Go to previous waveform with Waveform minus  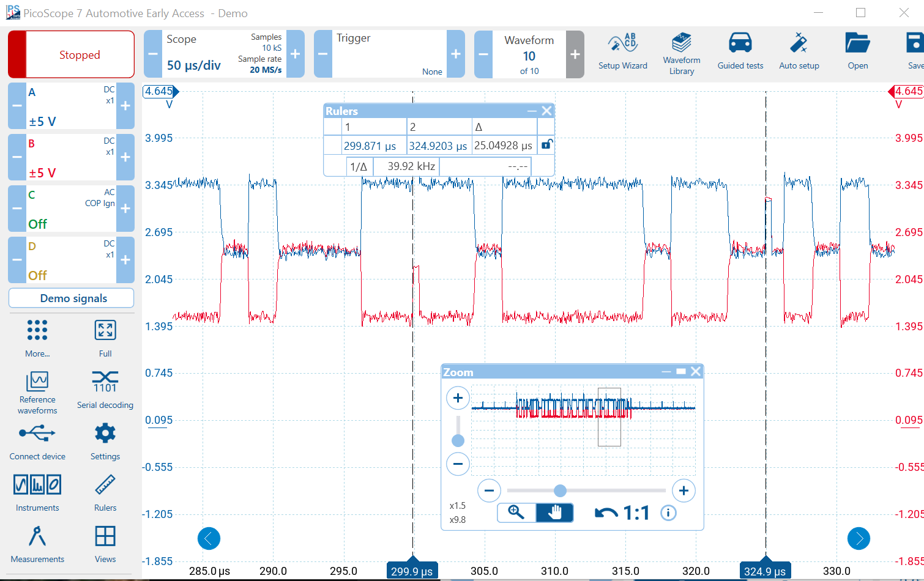click(483, 54)
